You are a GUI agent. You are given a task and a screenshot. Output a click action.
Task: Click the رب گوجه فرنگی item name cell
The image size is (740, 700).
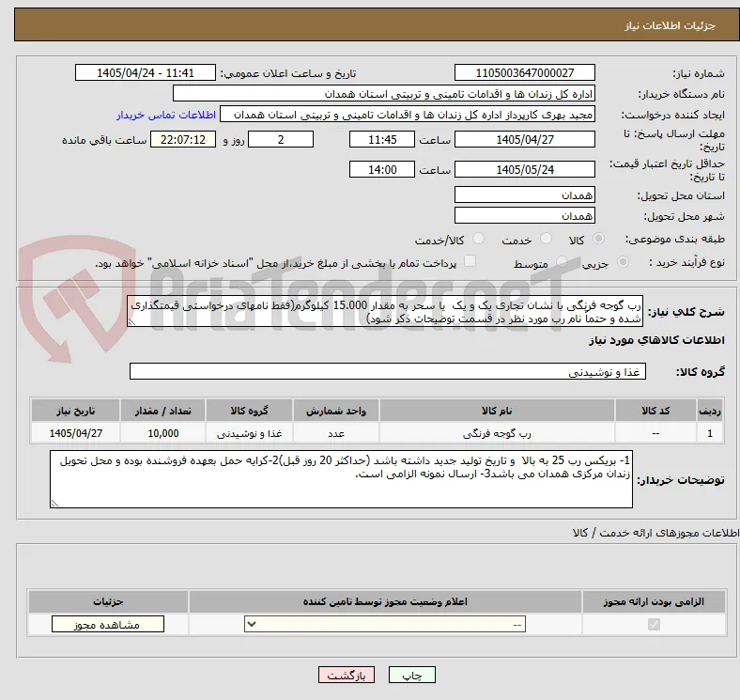click(497, 433)
